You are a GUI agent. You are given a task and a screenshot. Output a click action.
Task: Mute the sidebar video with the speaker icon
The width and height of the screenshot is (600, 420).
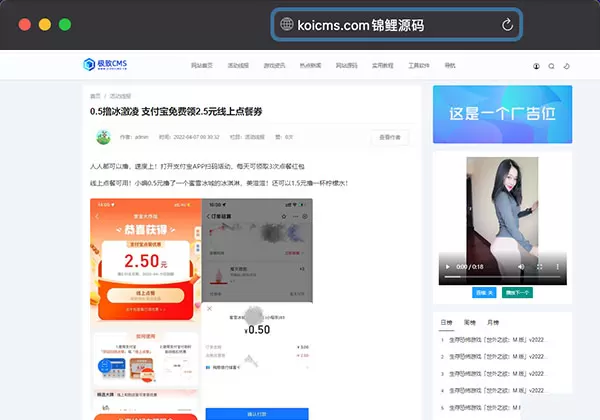click(521, 267)
